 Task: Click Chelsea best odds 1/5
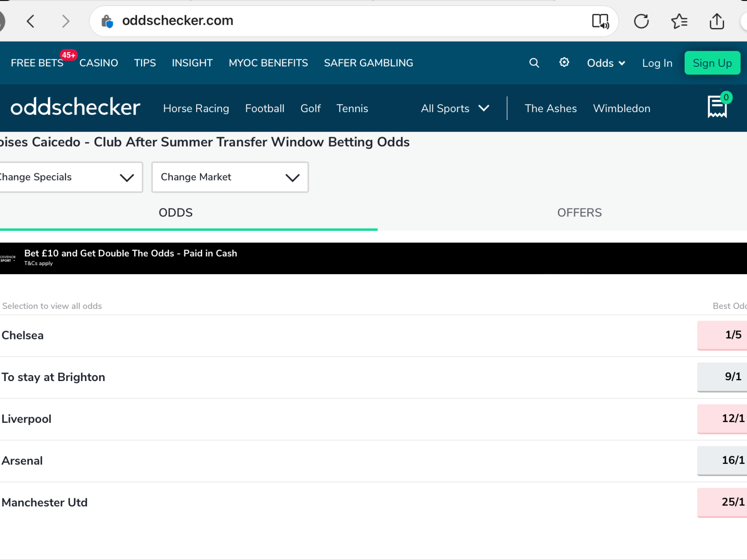tap(722, 335)
